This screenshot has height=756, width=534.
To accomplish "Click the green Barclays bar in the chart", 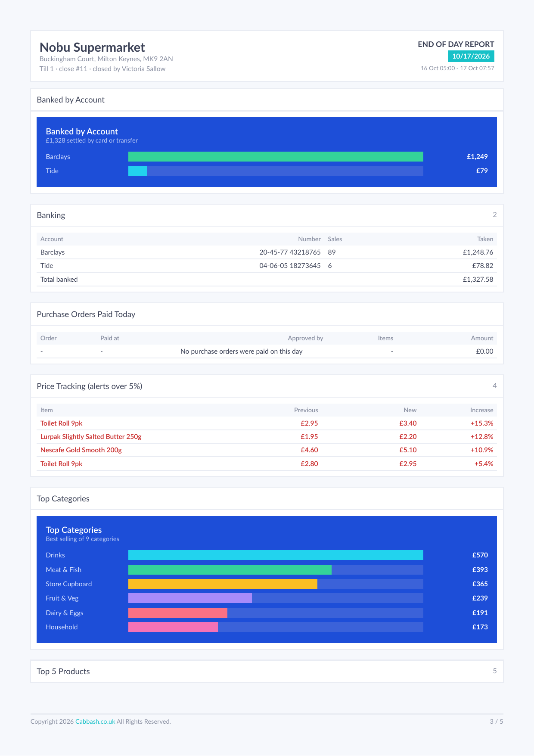I will pyautogui.click(x=276, y=157).
